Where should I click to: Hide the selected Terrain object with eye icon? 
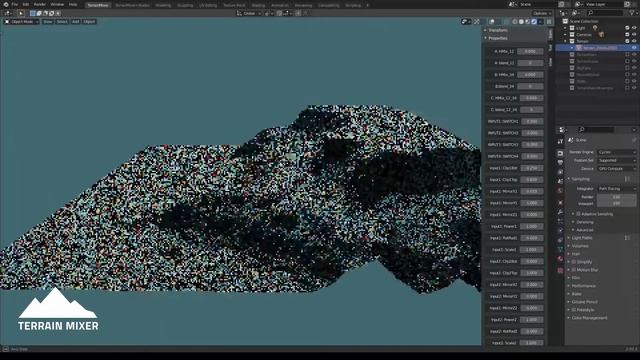click(634, 48)
